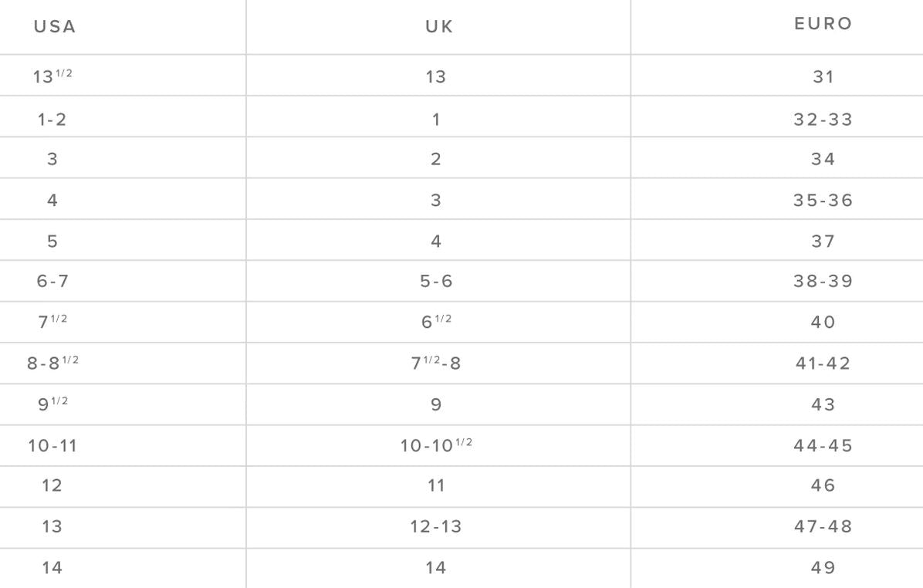
Task: Click the USA 1-2 size cell
Action: [52, 119]
